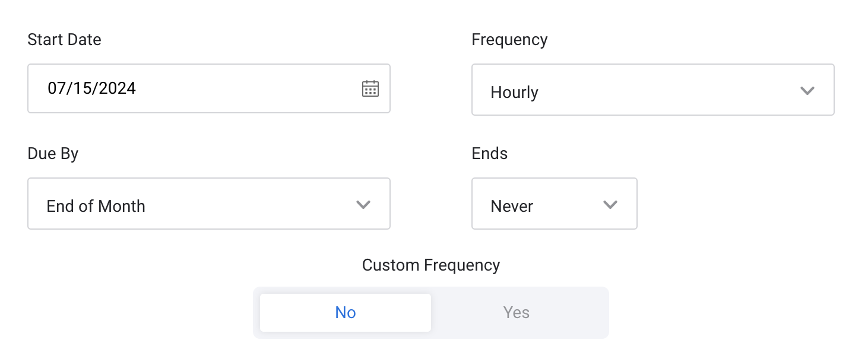Click empty area right of the date text

click(x=249, y=88)
